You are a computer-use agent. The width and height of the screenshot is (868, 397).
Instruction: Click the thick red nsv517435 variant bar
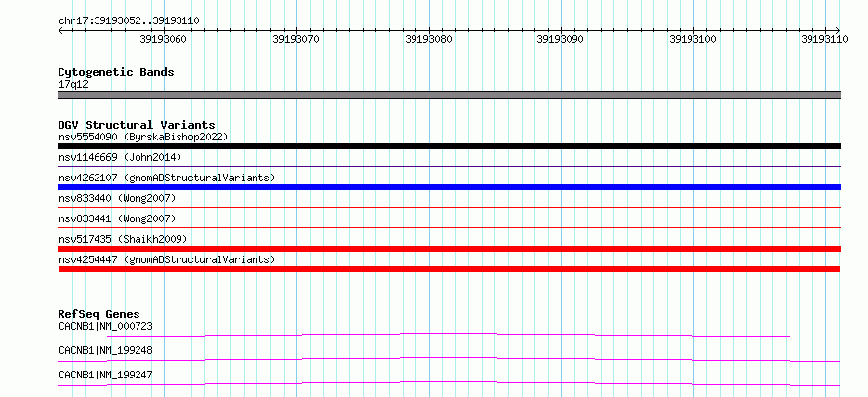tap(449, 249)
